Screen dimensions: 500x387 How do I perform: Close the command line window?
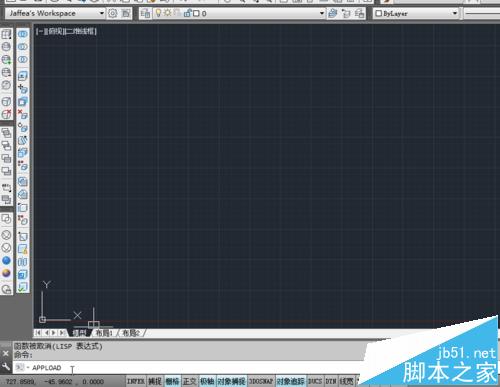click(6, 353)
